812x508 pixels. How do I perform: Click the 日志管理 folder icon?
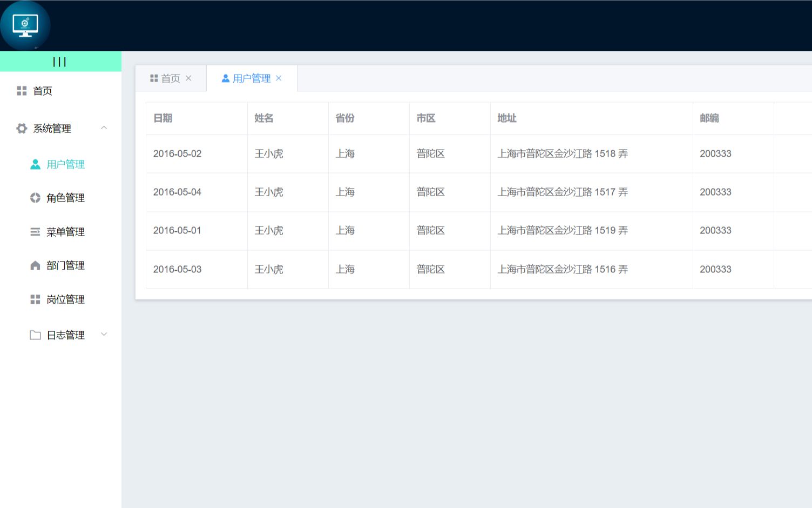pos(35,335)
